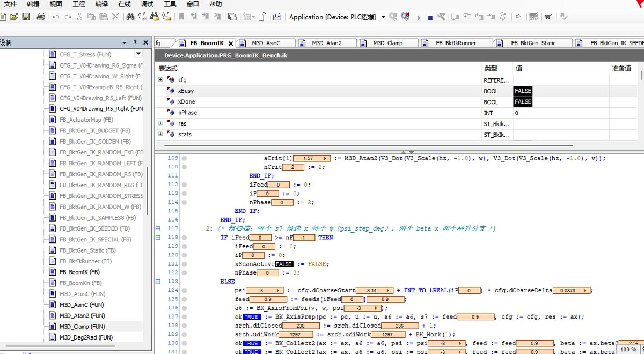The width and height of the screenshot is (644, 354).
Task: Toggle breakpoint dot at line 118
Action: (x=184, y=237)
